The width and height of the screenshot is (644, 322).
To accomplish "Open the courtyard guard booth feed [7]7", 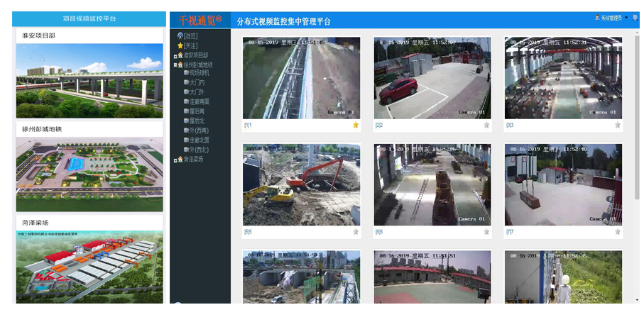I will [x=563, y=184].
